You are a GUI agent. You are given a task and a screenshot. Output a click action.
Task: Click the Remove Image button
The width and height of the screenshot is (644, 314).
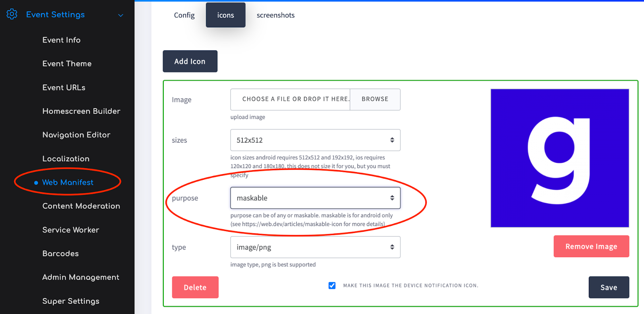pos(591,246)
